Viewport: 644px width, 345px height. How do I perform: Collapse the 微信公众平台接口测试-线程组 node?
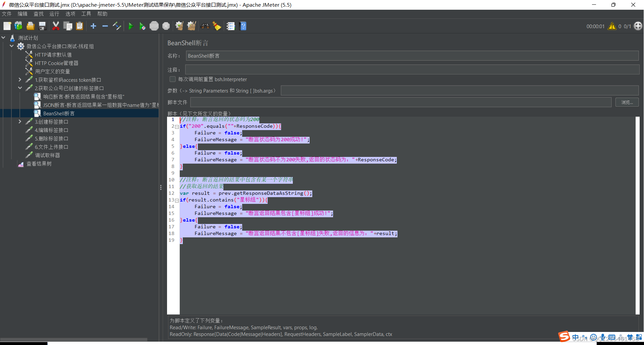pyautogui.click(x=12, y=46)
